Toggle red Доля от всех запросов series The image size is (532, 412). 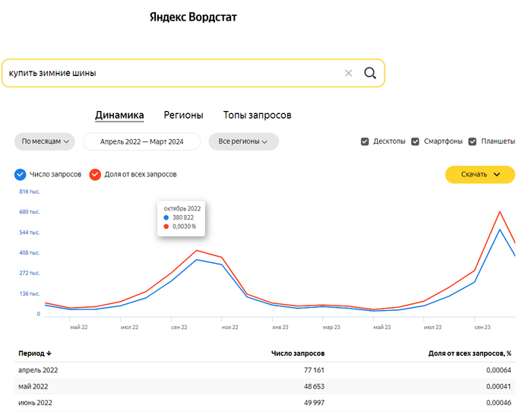tap(95, 174)
